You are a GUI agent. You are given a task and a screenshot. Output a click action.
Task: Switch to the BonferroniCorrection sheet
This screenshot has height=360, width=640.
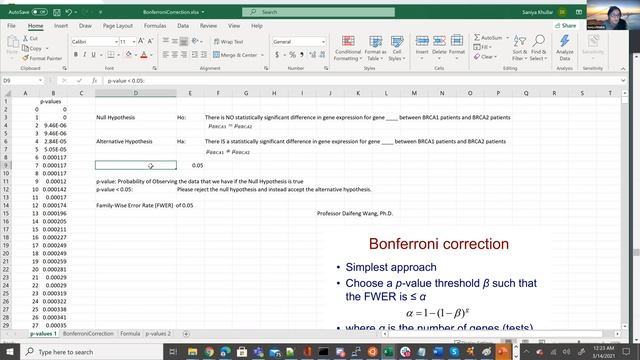[x=88, y=333]
